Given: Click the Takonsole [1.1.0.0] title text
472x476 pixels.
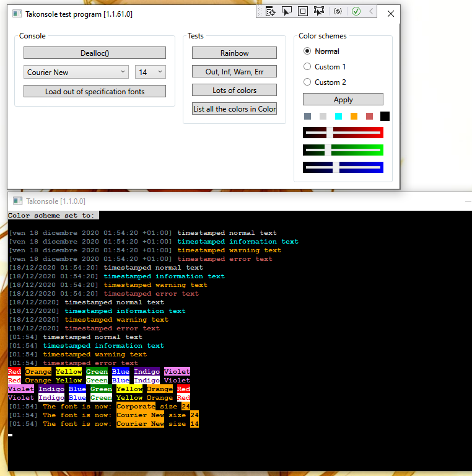Looking at the screenshot, I should (x=56, y=201).
